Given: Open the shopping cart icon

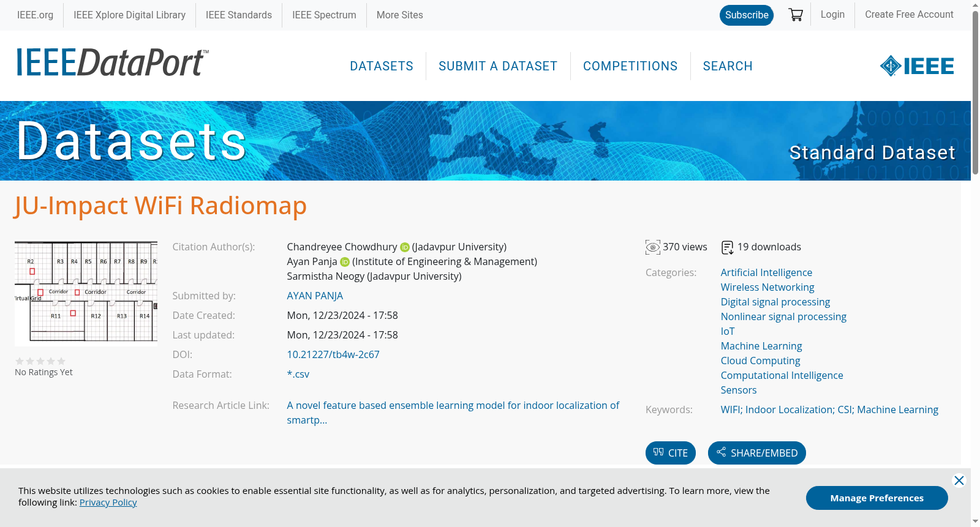Looking at the screenshot, I should (796, 15).
